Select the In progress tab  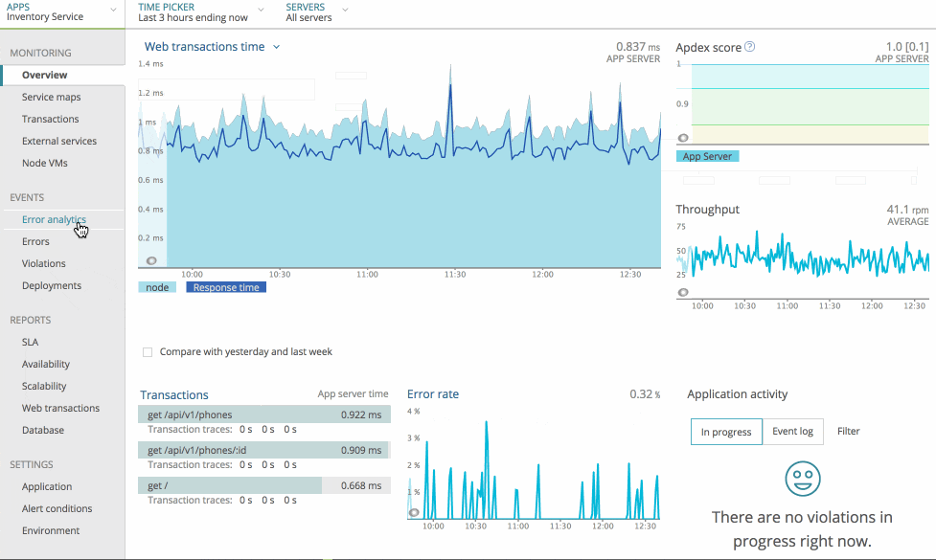click(726, 432)
